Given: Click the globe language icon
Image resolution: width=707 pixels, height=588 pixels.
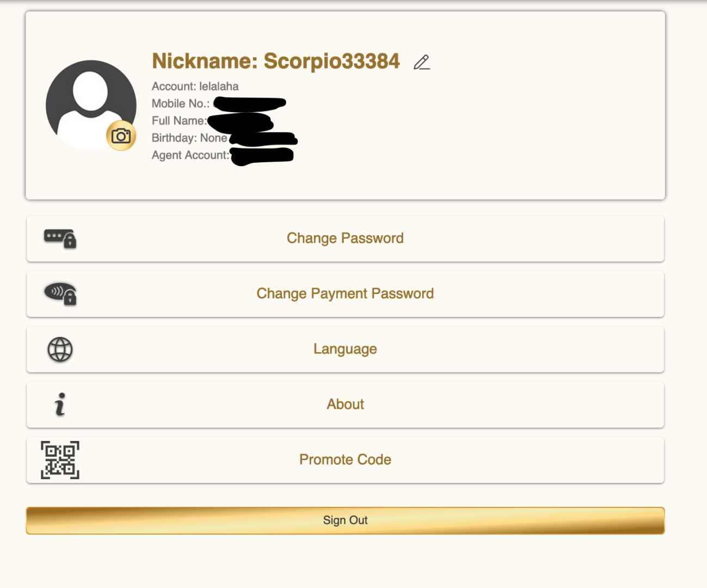Looking at the screenshot, I should click(x=60, y=350).
